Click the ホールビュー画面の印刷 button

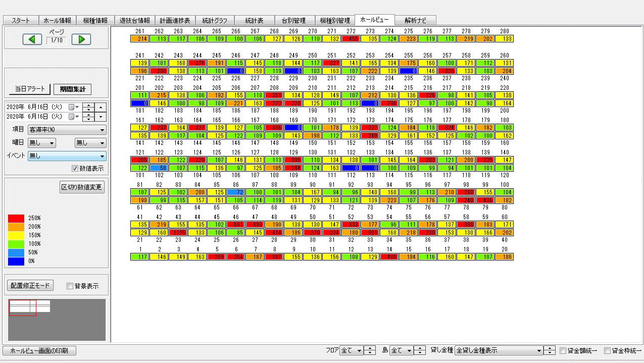pos(39,350)
